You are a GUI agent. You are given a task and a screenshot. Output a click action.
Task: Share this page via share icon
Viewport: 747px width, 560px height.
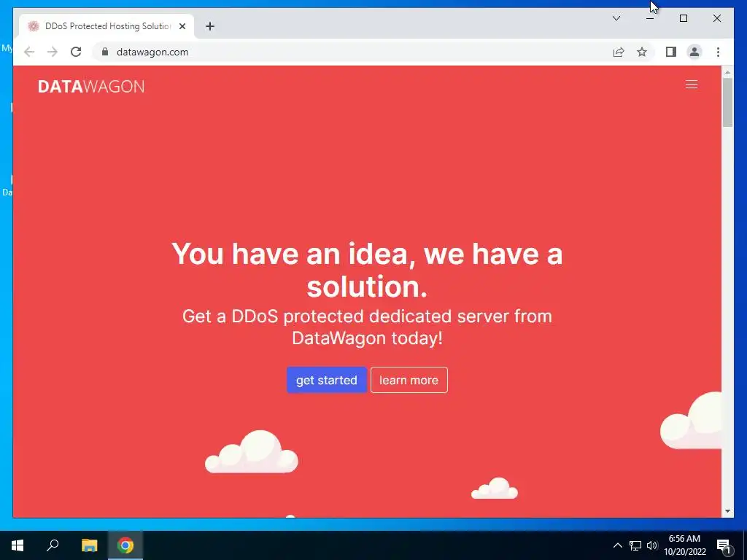[x=619, y=52]
